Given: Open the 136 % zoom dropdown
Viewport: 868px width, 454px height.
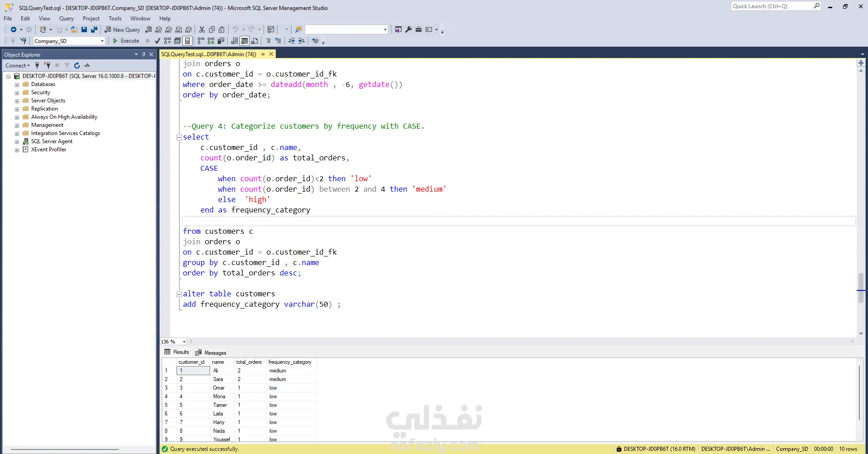Looking at the screenshot, I should [184, 342].
